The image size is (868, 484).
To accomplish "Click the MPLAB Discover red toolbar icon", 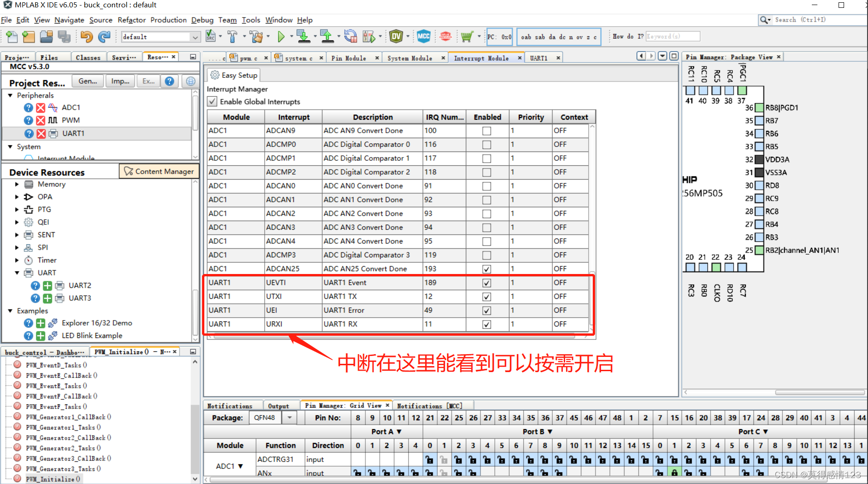I will 445,36.
